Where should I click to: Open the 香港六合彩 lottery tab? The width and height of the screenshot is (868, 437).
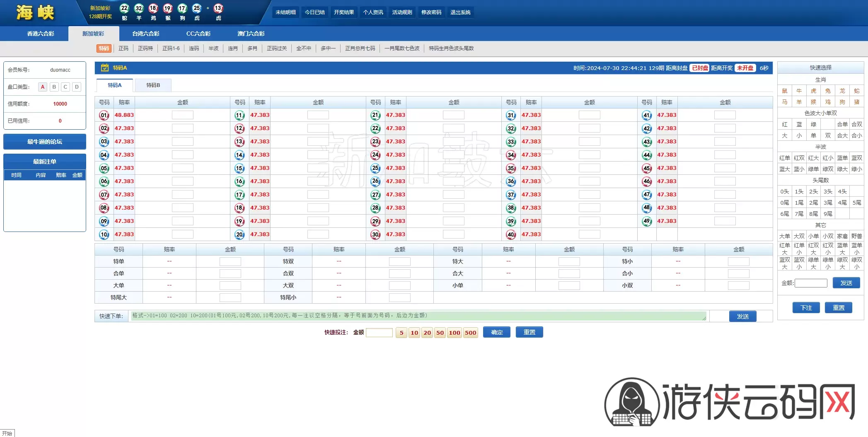[41, 34]
